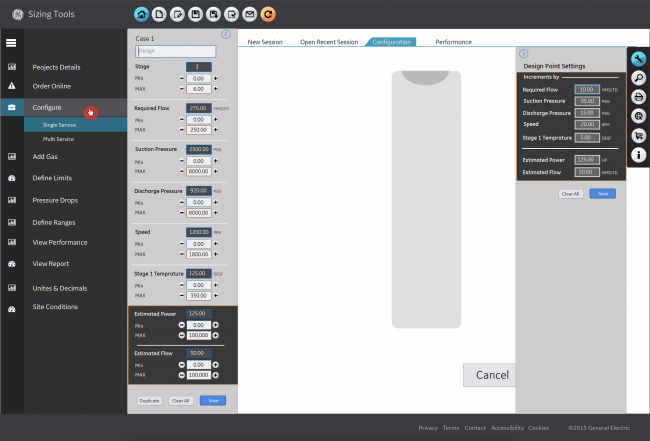Screen dimensions: 650x441
Task: Decrease Estimated Flow Min with minus button
Action: [x=181, y=365]
